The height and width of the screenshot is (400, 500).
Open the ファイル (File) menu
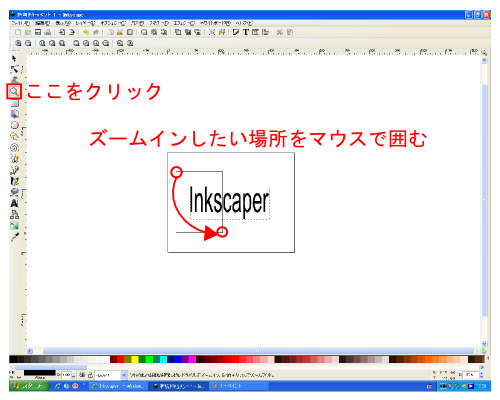20,23
